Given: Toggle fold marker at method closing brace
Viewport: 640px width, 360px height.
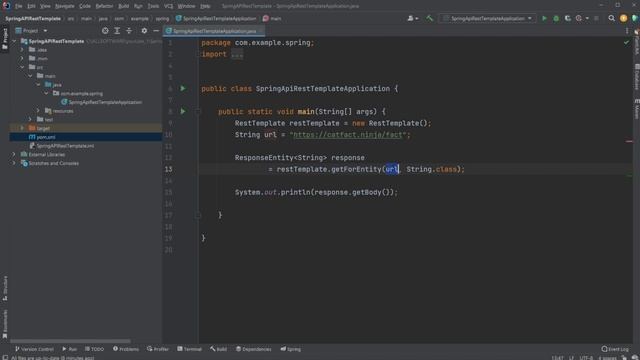Looking at the screenshot, I should click(x=198, y=215).
